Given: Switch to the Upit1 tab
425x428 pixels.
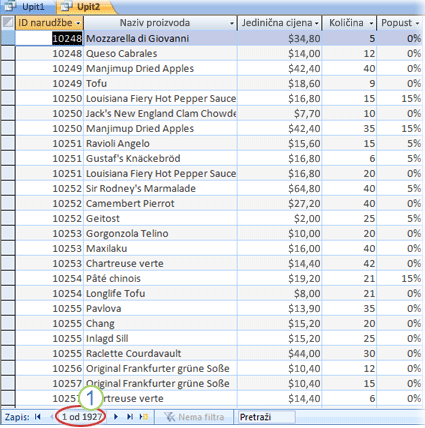Looking at the screenshot, I should pos(28,7).
